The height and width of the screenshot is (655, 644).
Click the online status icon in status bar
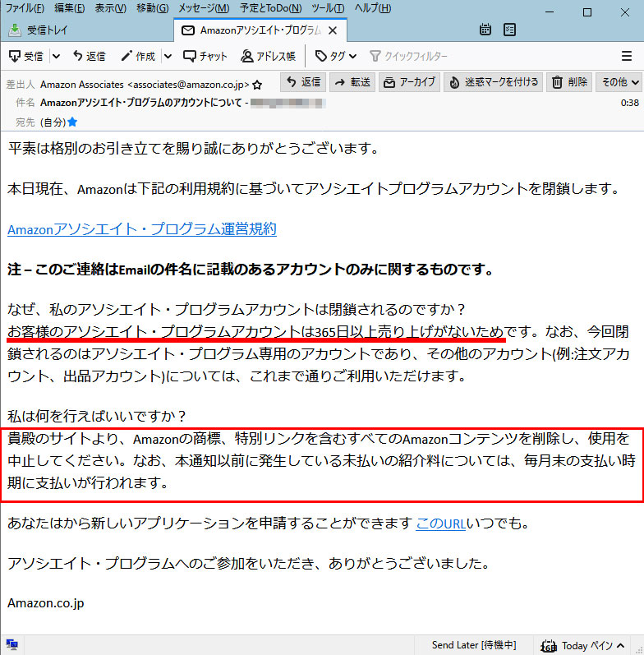pos(12,645)
